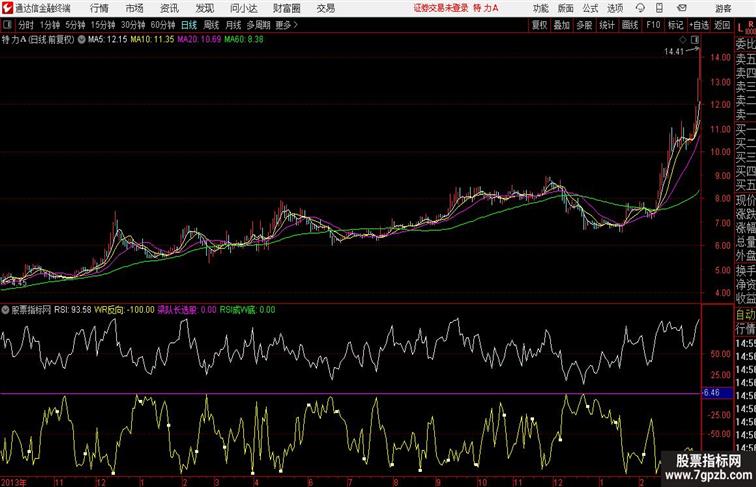Click the MA60: 8.38 value
This screenshot has height=487, width=756.
(243, 40)
